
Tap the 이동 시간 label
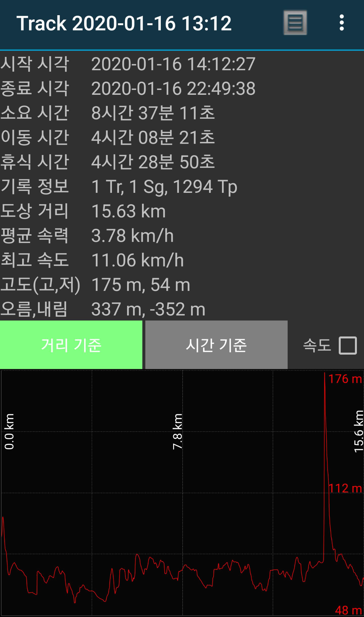[35, 138]
